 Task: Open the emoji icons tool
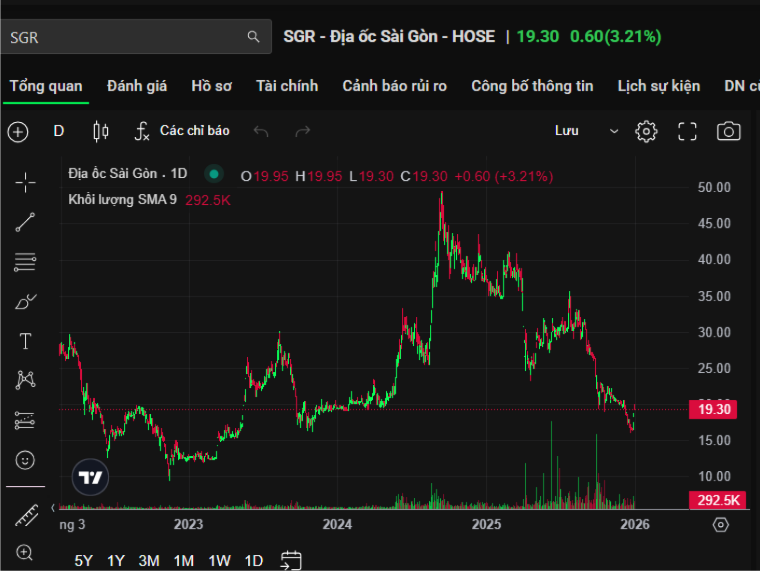tap(25, 460)
